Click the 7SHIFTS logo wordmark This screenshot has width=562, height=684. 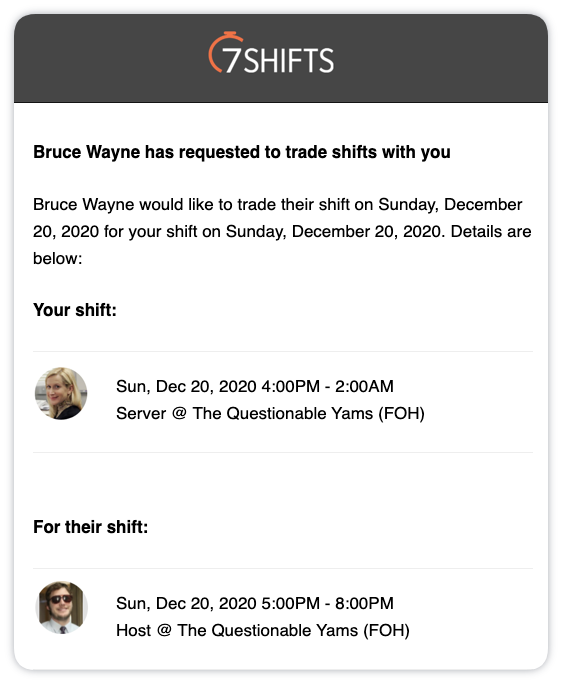tap(271, 52)
